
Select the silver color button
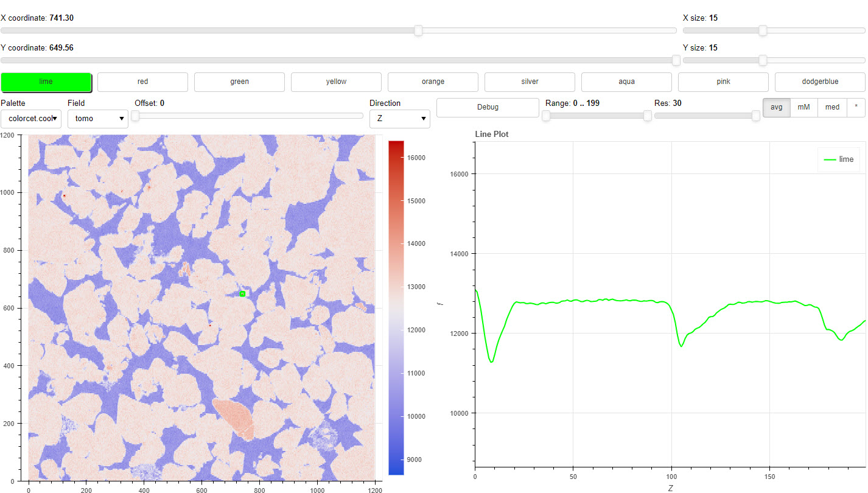coord(530,82)
